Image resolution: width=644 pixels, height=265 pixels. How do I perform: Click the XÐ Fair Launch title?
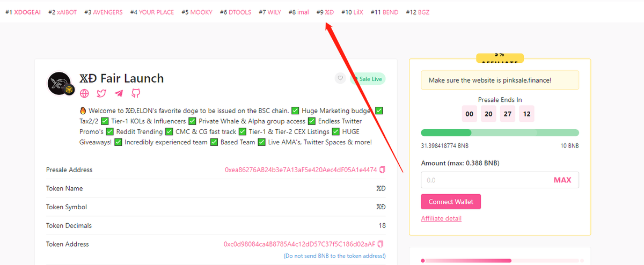(121, 78)
